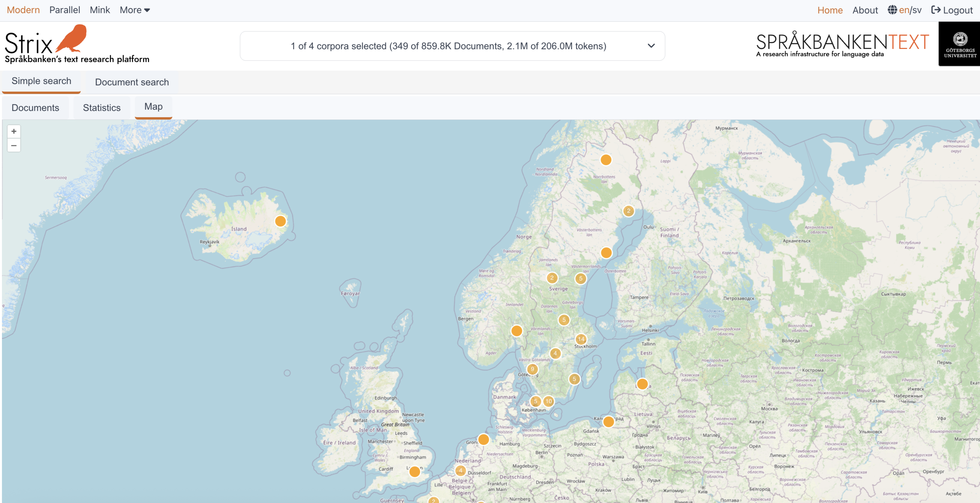Open the Documents tab
The image size is (980, 503).
click(35, 108)
